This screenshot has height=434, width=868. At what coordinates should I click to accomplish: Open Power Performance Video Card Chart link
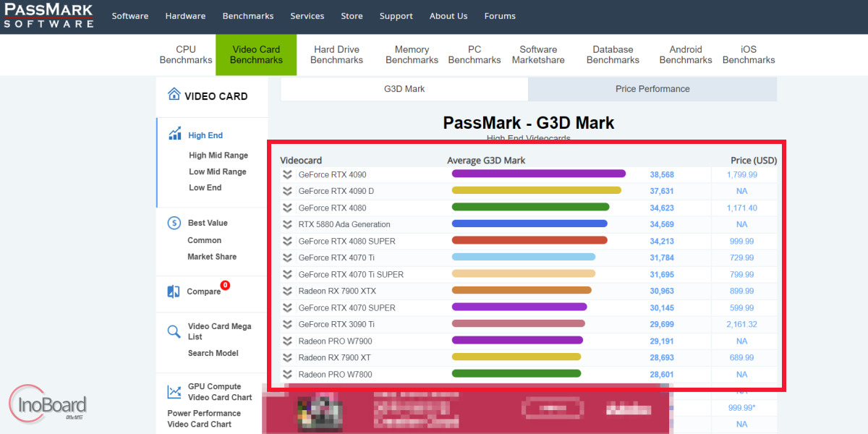pyautogui.click(x=204, y=419)
